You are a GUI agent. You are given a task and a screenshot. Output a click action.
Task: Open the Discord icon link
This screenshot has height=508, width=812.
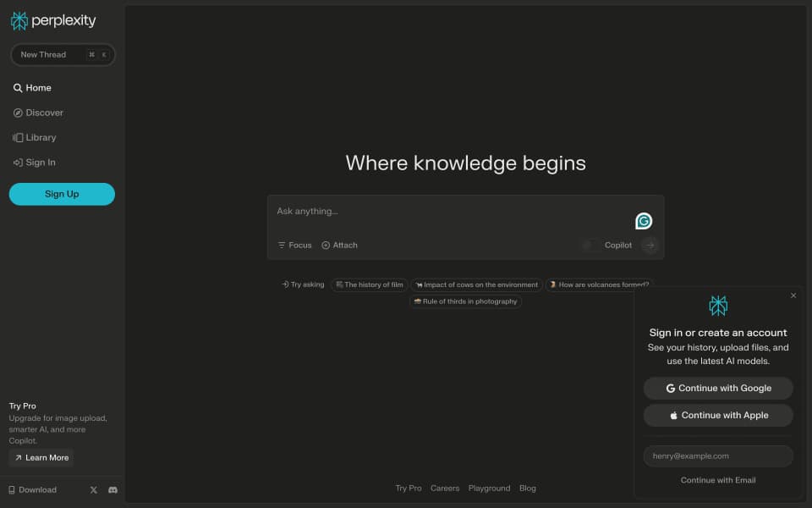click(112, 490)
